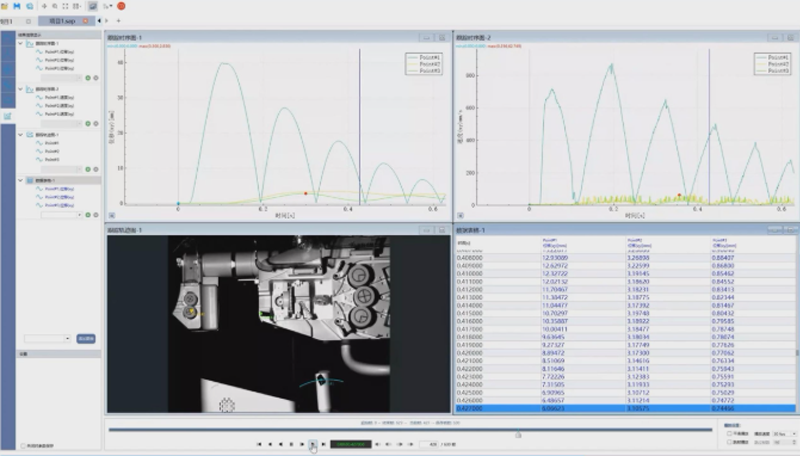Add a new tab with the plus button
Screen dimensions: 800x456
118,21
